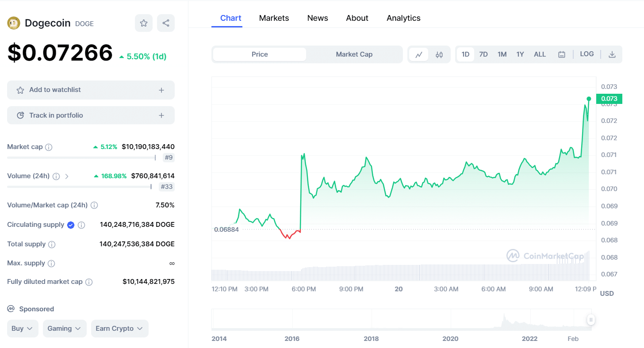Viewport: 644px width, 348px height.
Task: Select the 1Y time range
Action: coord(520,54)
